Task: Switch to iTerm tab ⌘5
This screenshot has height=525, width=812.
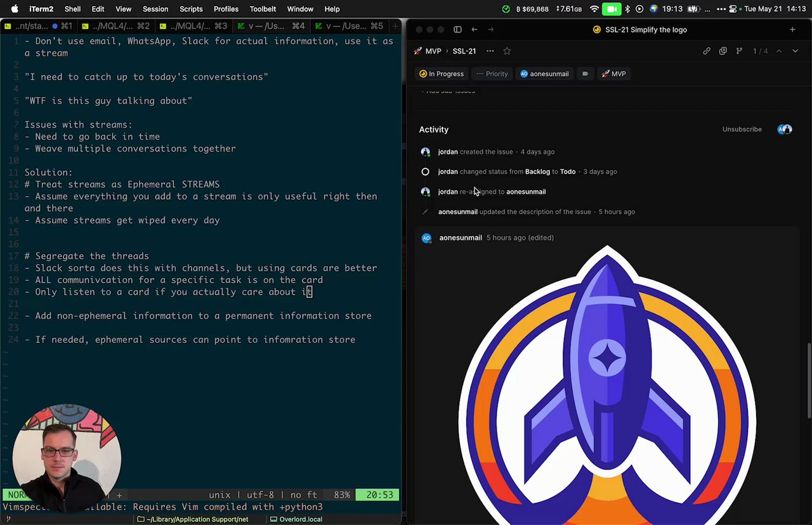Action: 351,26
